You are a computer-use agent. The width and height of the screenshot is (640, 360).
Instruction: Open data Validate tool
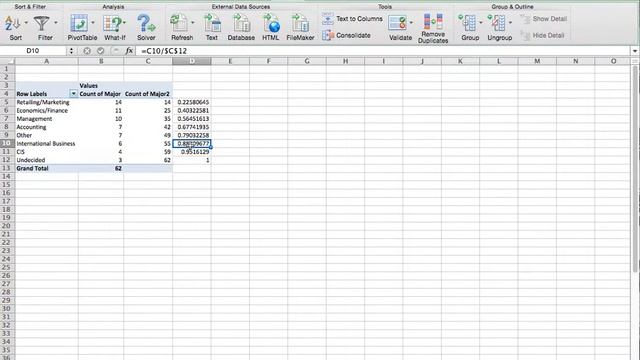tap(397, 23)
